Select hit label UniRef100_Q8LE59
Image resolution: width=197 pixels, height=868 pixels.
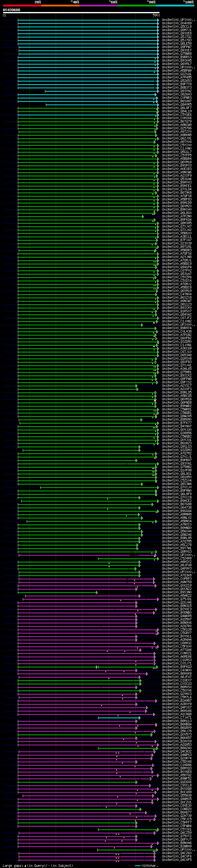tap(177, 43)
